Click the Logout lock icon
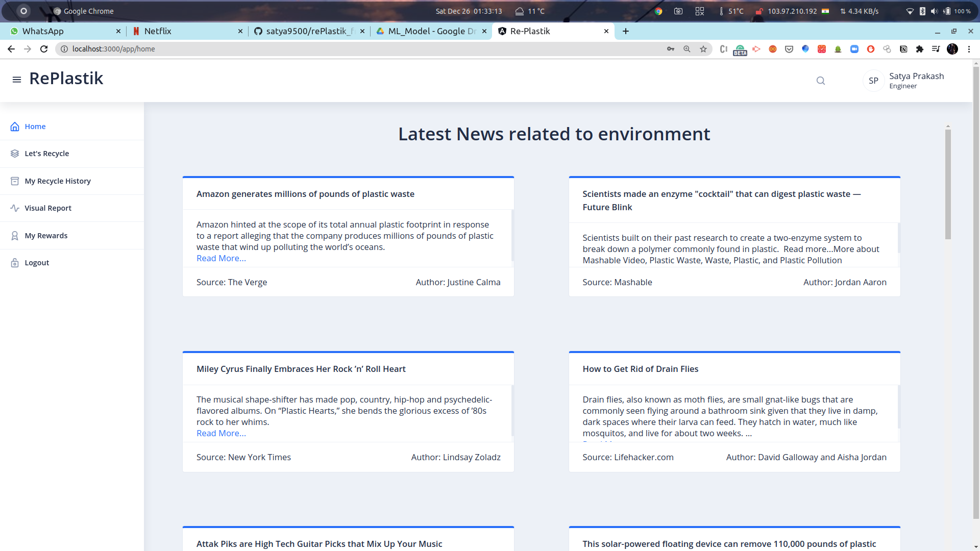980x551 pixels. point(15,263)
